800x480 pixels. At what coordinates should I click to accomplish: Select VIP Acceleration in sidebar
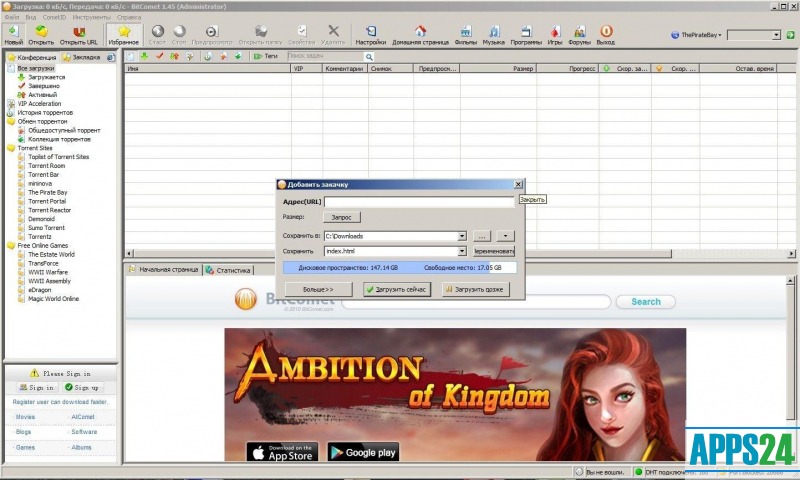39,104
